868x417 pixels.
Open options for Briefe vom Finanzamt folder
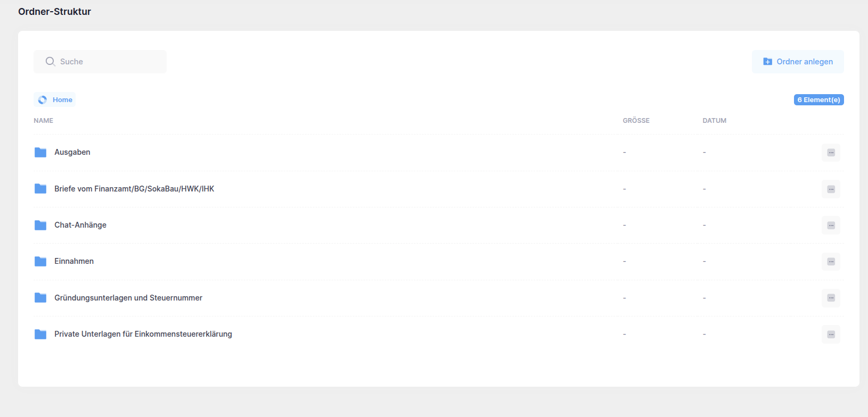click(831, 189)
